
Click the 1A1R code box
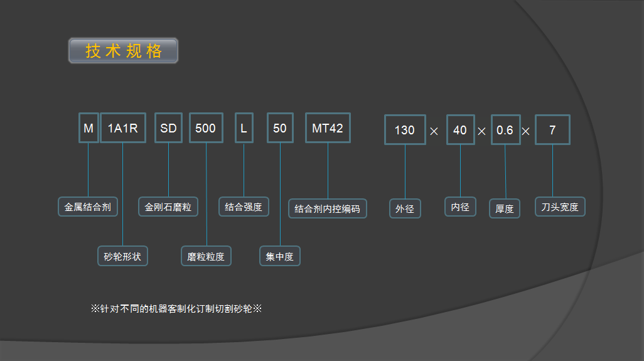coord(123,128)
